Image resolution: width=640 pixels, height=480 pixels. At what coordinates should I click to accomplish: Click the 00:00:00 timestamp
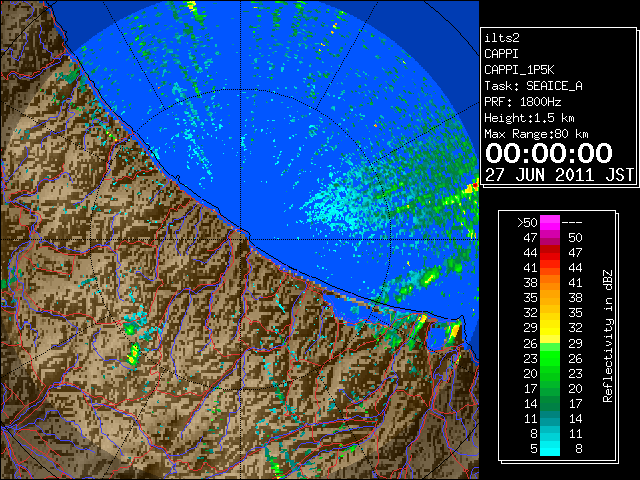[549, 153]
